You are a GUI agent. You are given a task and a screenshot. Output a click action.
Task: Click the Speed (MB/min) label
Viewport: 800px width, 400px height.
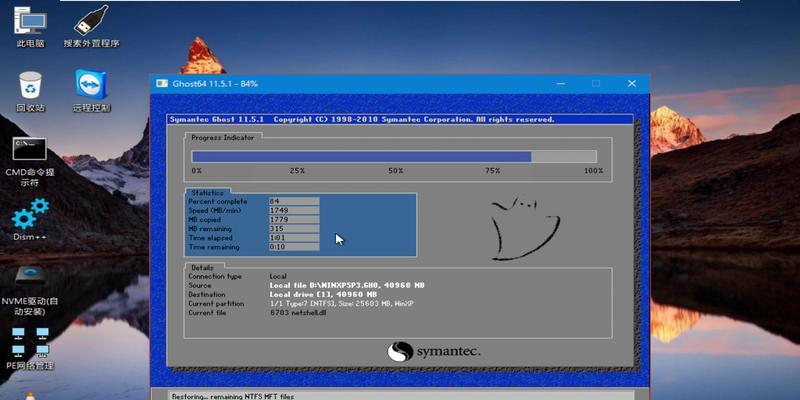214,211
